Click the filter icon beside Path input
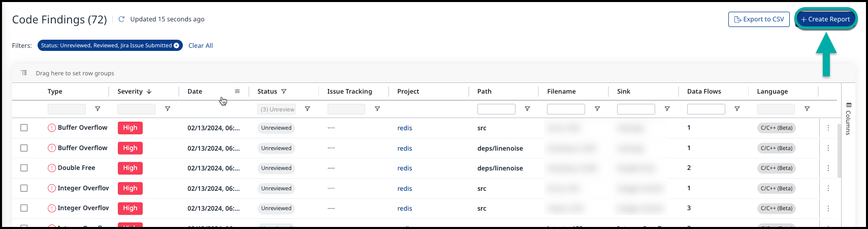The width and height of the screenshot is (868, 229). (x=527, y=109)
